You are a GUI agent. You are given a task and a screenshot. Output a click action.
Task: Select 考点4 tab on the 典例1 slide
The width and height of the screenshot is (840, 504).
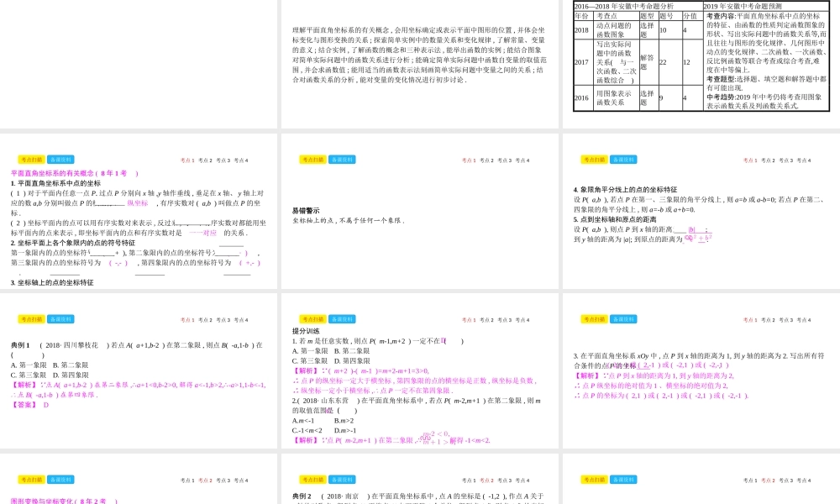point(241,320)
